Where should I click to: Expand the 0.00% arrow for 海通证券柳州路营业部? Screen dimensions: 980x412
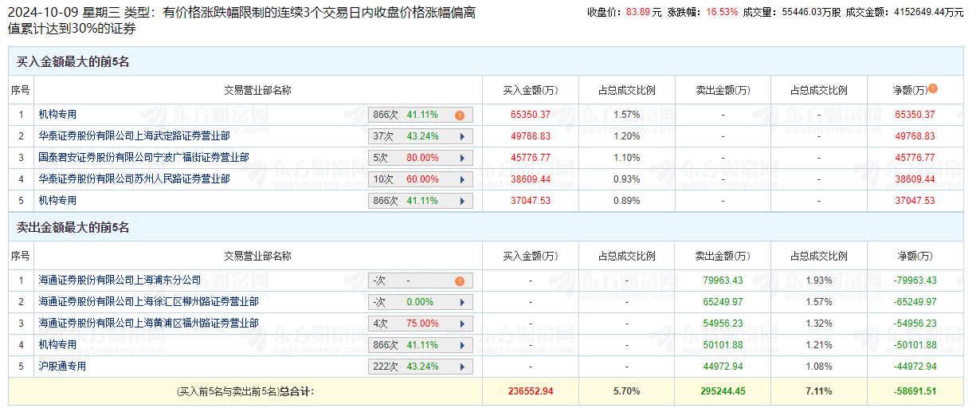[461, 302]
